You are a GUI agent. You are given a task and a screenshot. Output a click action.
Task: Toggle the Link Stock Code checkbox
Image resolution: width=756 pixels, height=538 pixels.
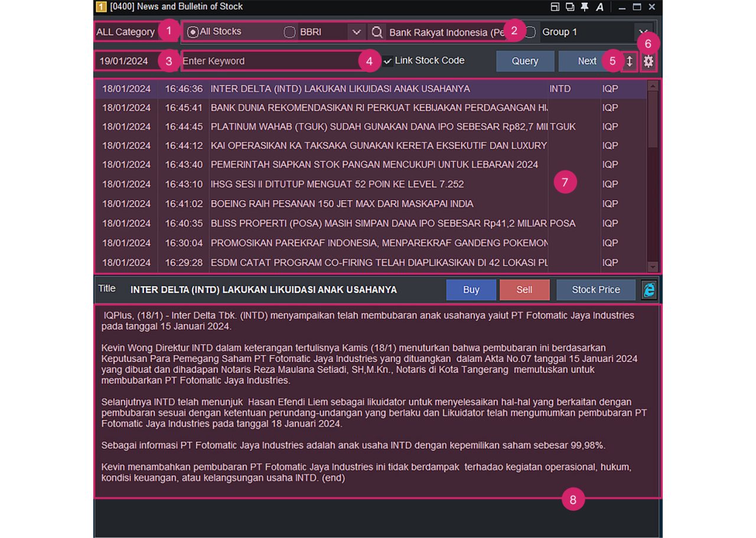pyautogui.click(x=386, y=60)
